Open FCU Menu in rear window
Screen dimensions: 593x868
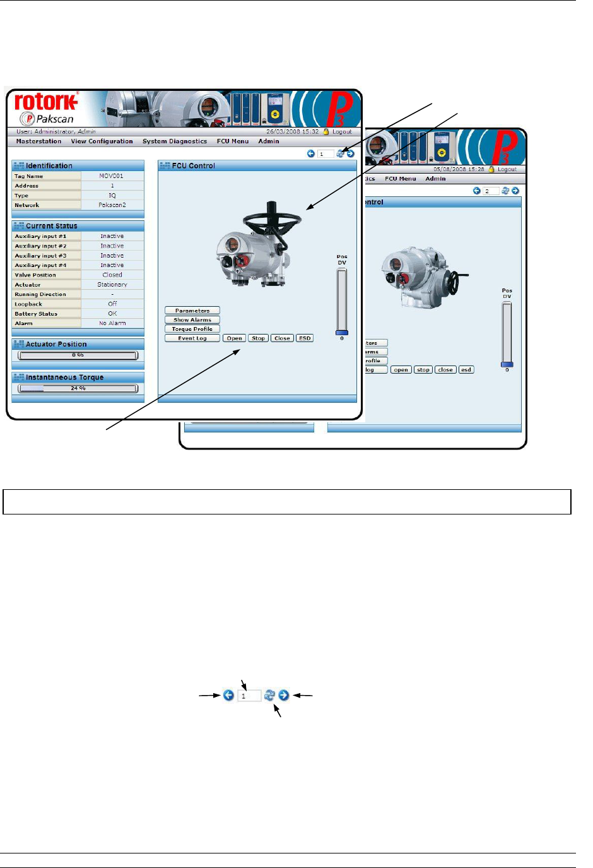coord(401,179)
